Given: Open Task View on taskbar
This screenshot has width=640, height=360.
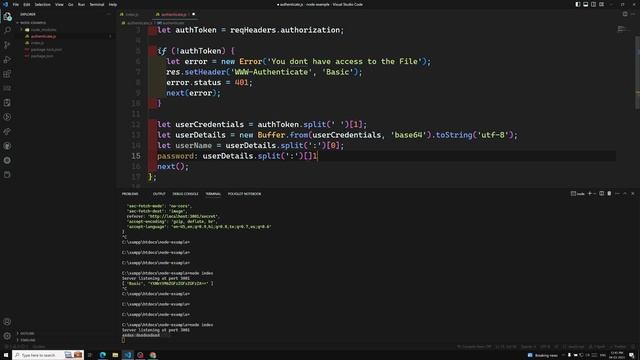Looking at the screenshot, I should coord(90,355).
